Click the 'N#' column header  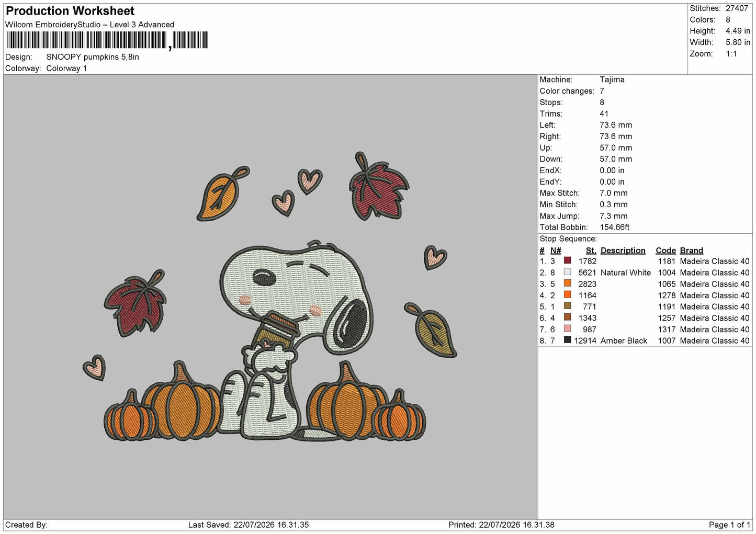[556, 251]
